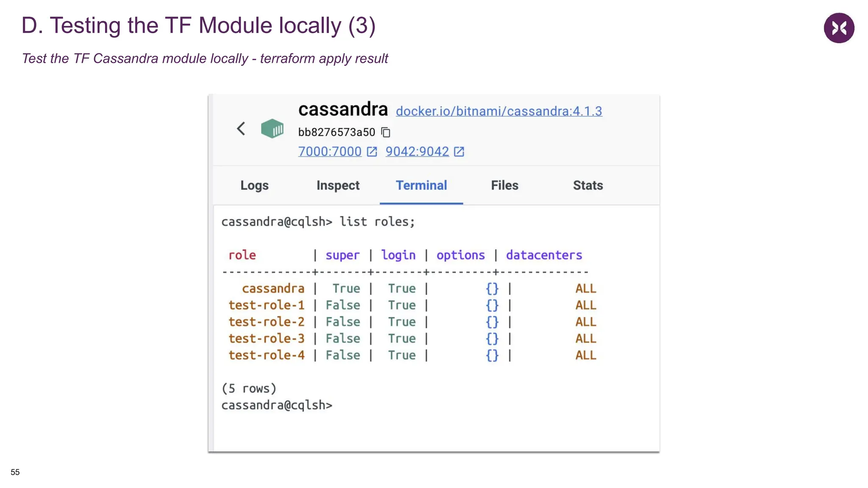Open external link icon next to 7000:7000
This screenshot has width=868, height=488.
(372, 152)
